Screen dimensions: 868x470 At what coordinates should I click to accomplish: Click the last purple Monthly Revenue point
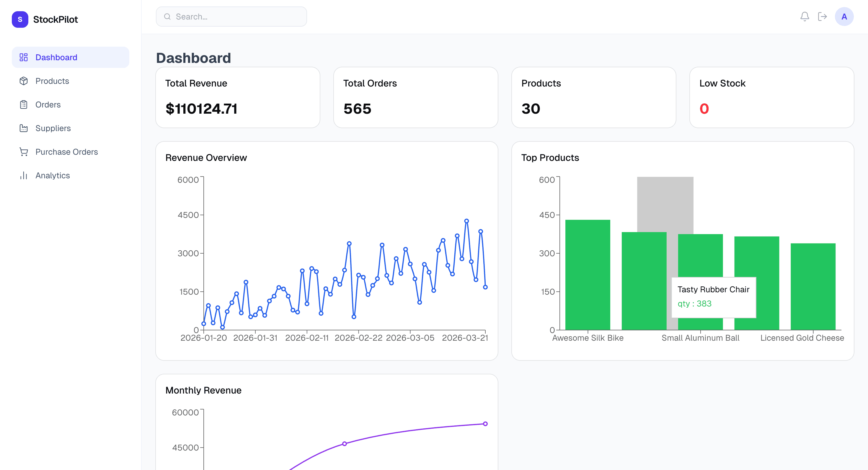tap(485, 424)
